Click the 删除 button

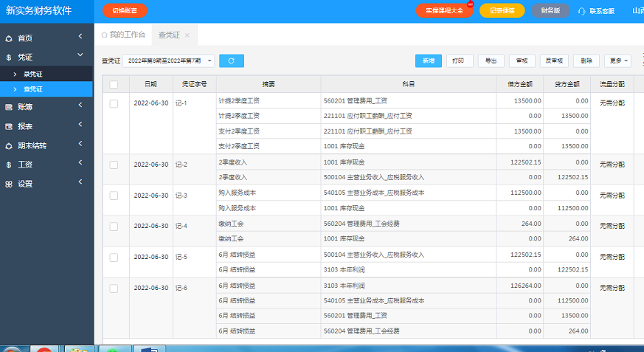586,61
